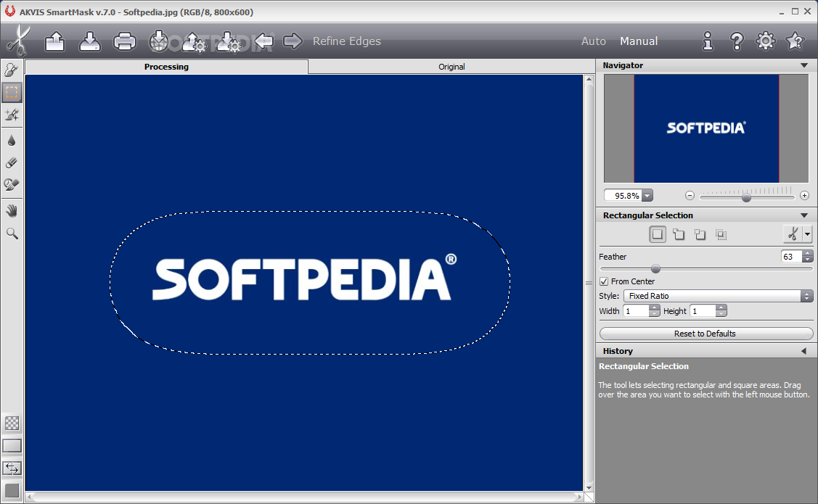Switch to the Original tab

[x=451, y=67]
